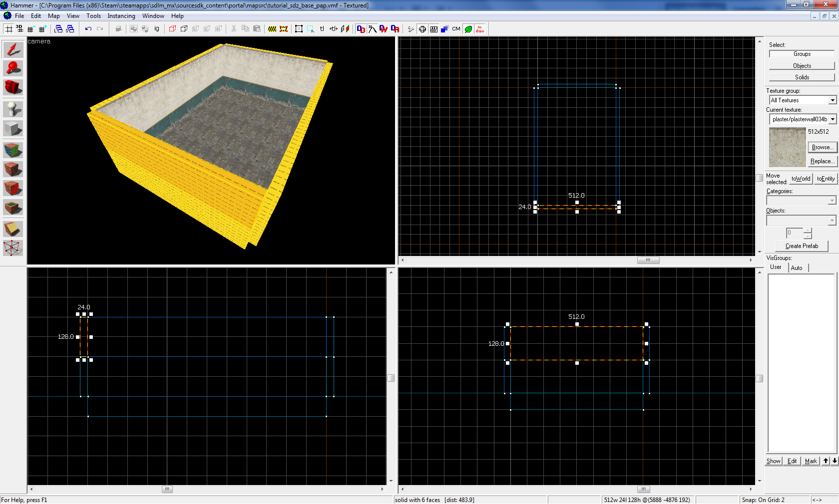Viewport: 839px width, 504px height.
Task: Activate the Clipping tool in left toolbar
Action: (x=13, y=229)
